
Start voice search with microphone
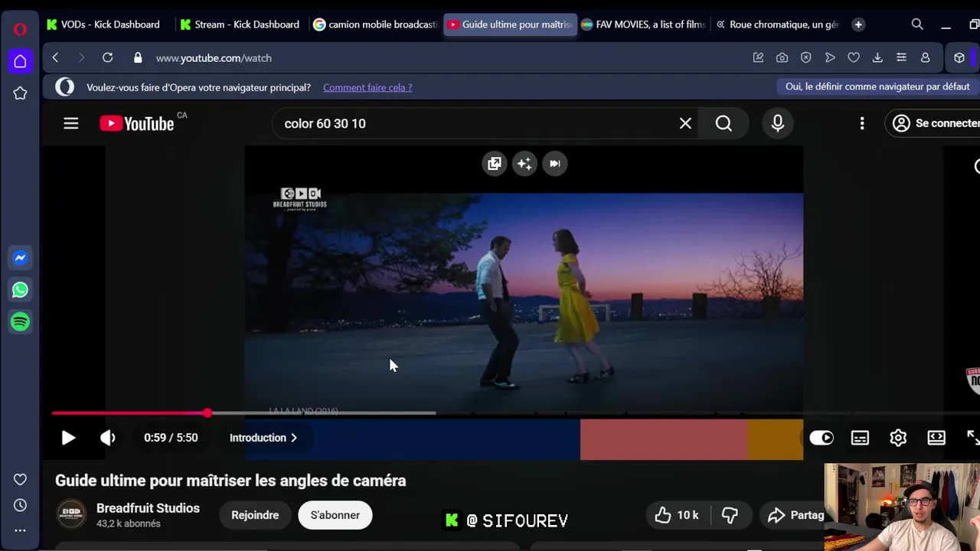778,123
